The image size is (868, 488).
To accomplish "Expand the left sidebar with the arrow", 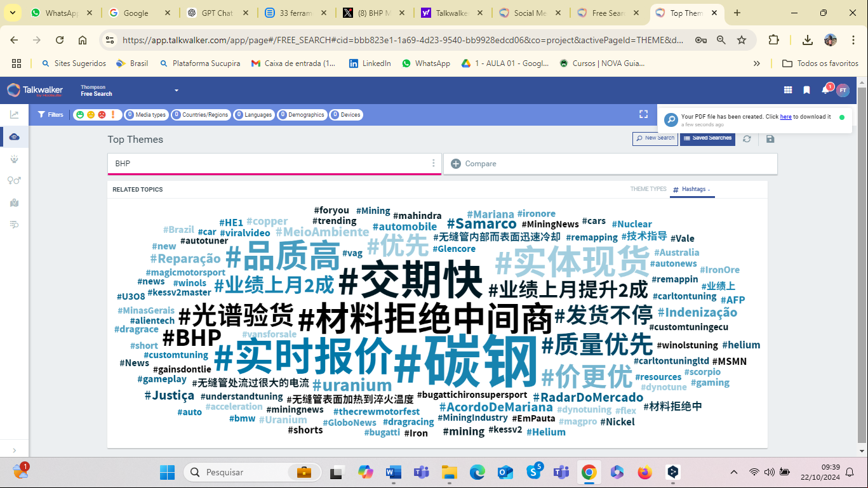I will [x=14, y=451].
